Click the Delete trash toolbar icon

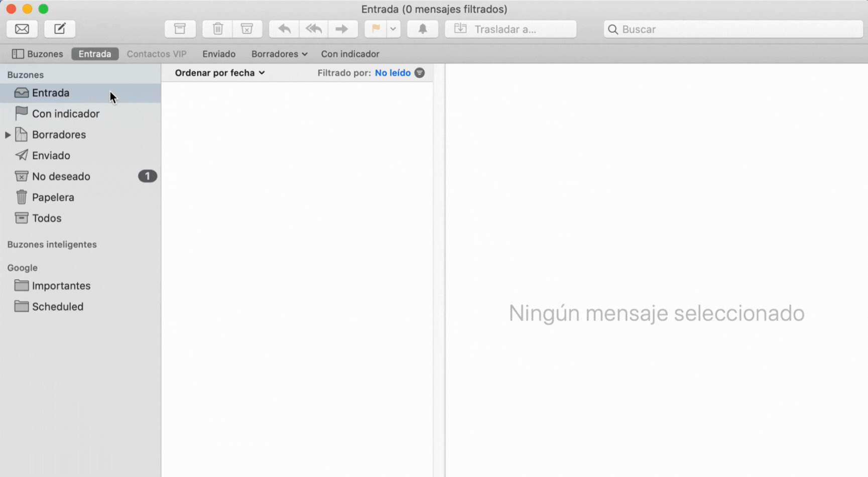218,29
